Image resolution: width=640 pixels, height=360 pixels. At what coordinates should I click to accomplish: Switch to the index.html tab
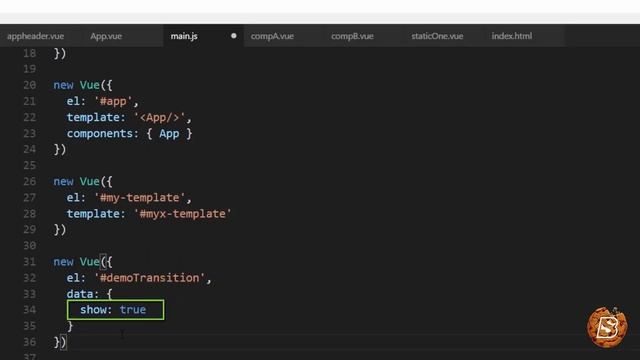point(512,36)
